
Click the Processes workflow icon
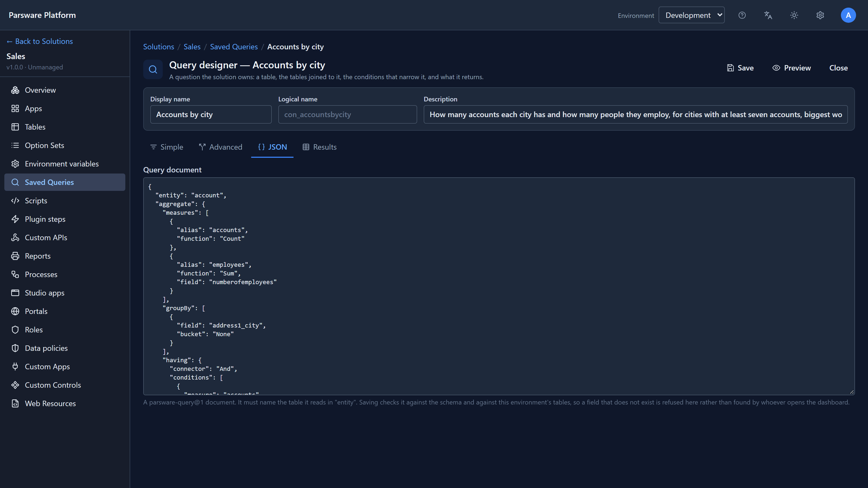15,274
